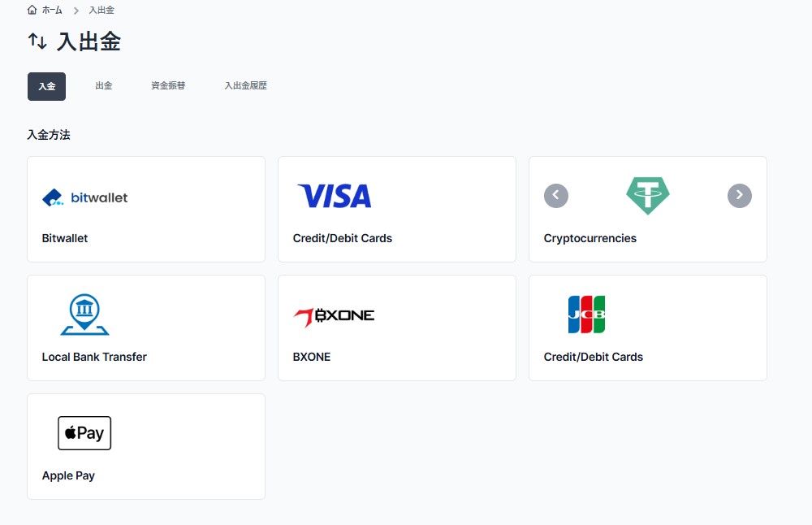Click the VISA logo

[335, 196]
